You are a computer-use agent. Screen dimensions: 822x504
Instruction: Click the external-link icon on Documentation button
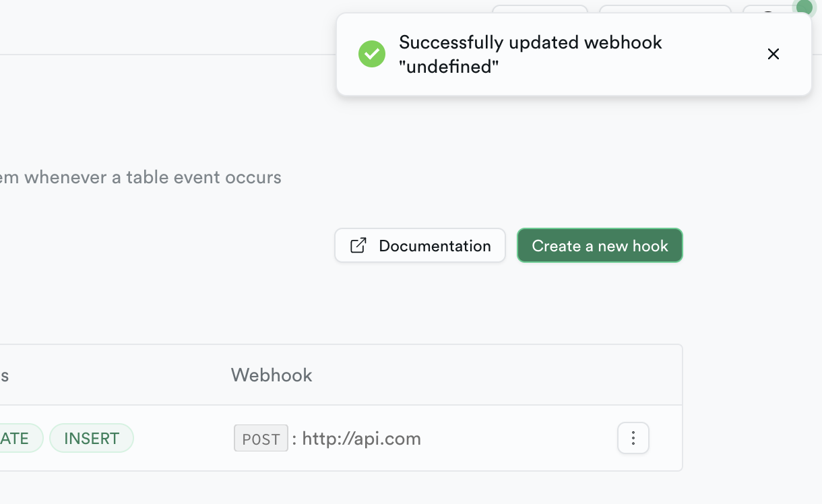pos(357,245)
